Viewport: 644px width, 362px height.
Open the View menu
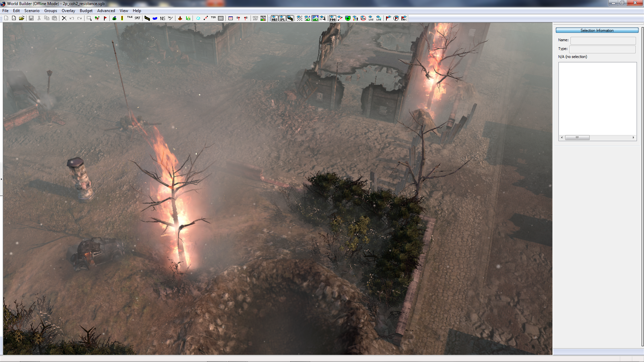(x=124, y=11)
